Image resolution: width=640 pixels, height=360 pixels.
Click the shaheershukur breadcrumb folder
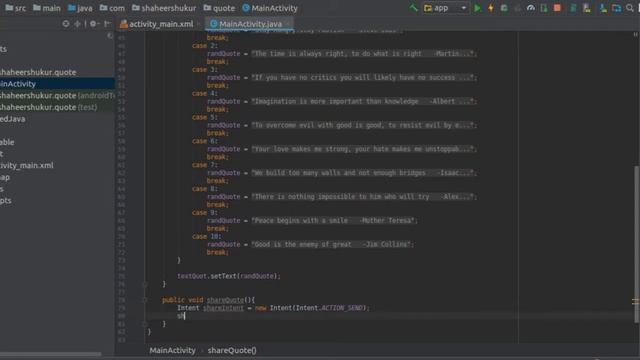click(164, 8)
